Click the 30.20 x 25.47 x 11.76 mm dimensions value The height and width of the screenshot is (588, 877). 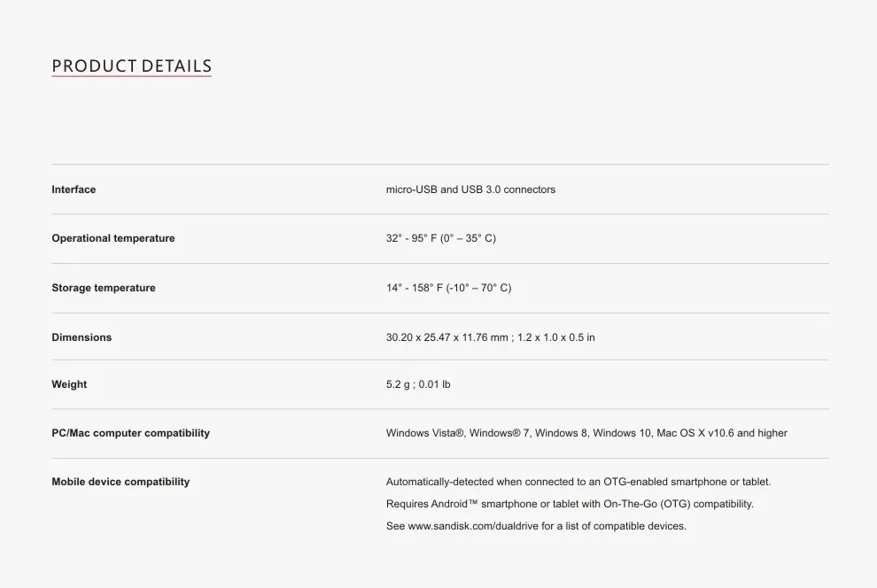(446, 337)
